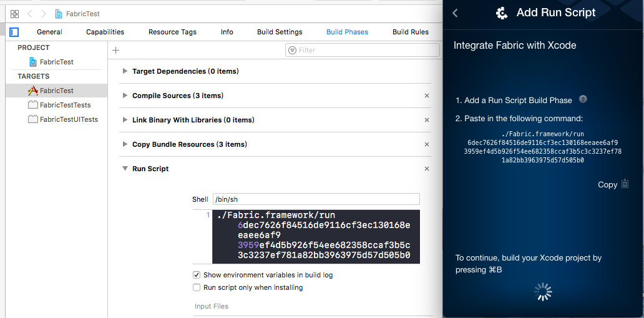This screenshot has width=644, height=318.
Task: Click the Shell path input field
Action: pos(316,199)
